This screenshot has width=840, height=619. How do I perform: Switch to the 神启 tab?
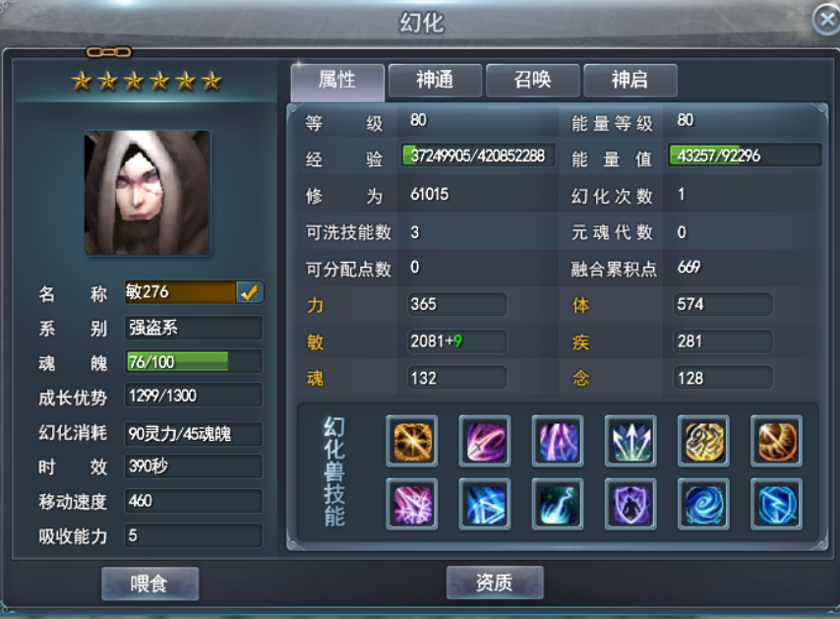coord(630,81)
